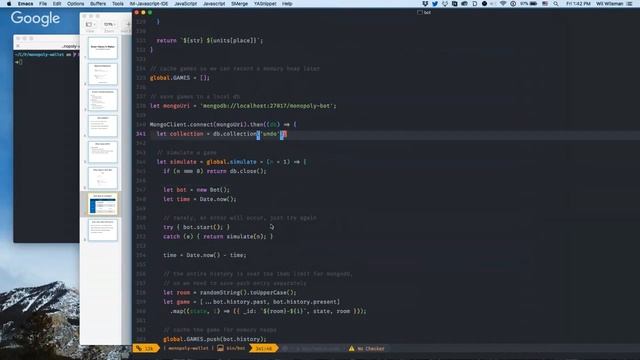
Task: Click the let time = Date.now() line
Action: pos(200,199)
